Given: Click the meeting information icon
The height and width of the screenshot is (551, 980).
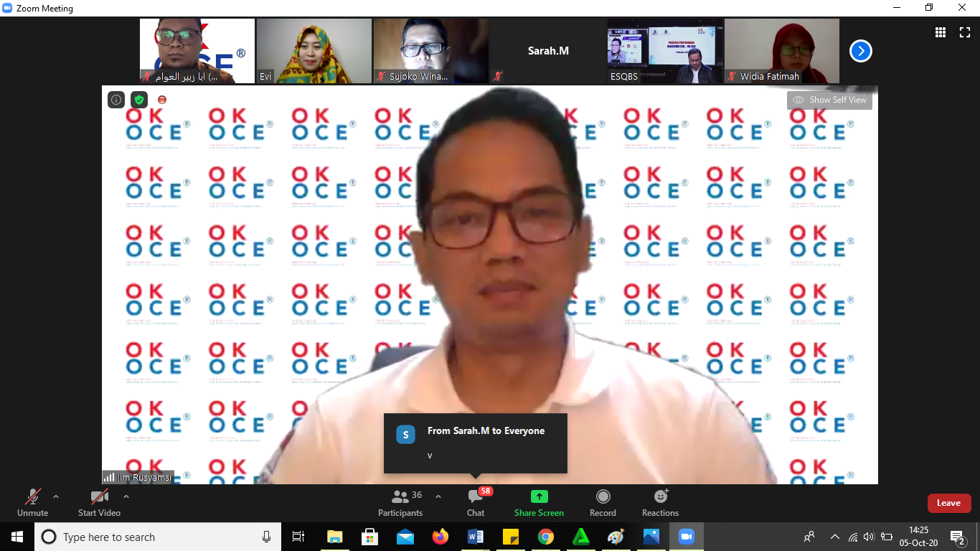Looking at the screenshot, I should point(116,100).
